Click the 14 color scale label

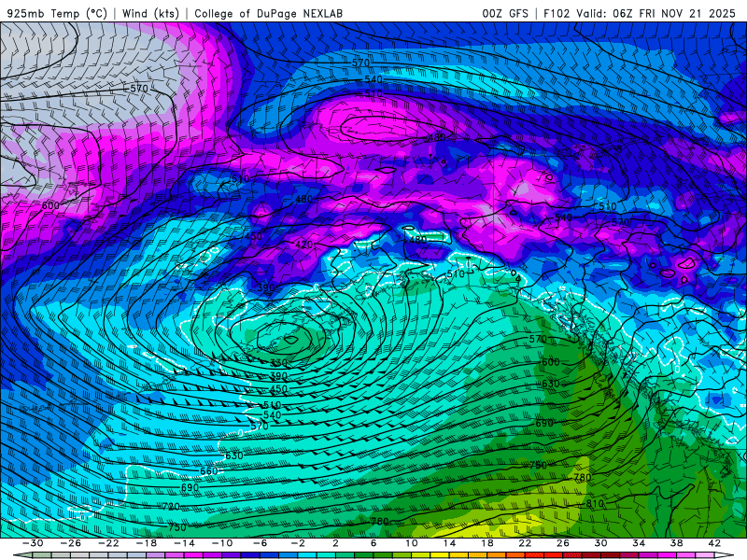[x=449, y=543]
